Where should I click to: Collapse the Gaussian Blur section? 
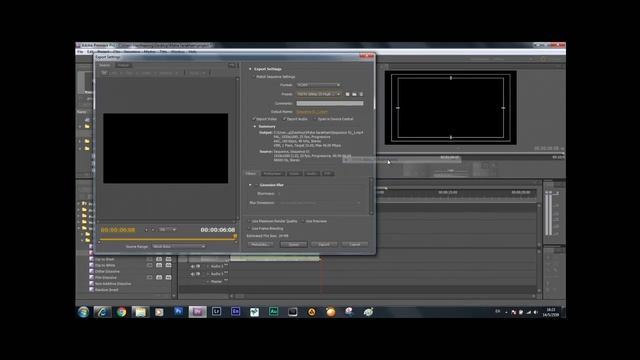pyautogui.click(x=250, y=185)
